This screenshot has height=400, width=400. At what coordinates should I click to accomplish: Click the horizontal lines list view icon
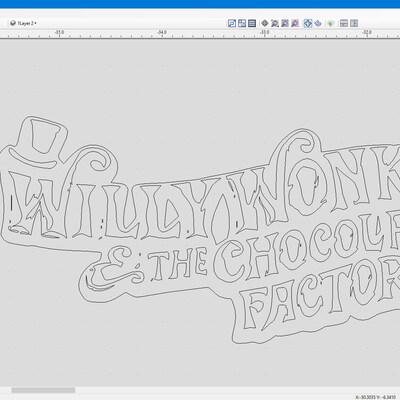(x=252, y=23)
